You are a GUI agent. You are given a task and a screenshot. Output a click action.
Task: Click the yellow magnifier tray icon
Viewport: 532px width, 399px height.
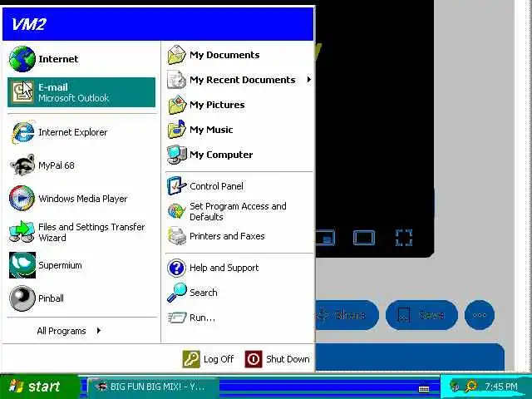click(x=471, y=386)
